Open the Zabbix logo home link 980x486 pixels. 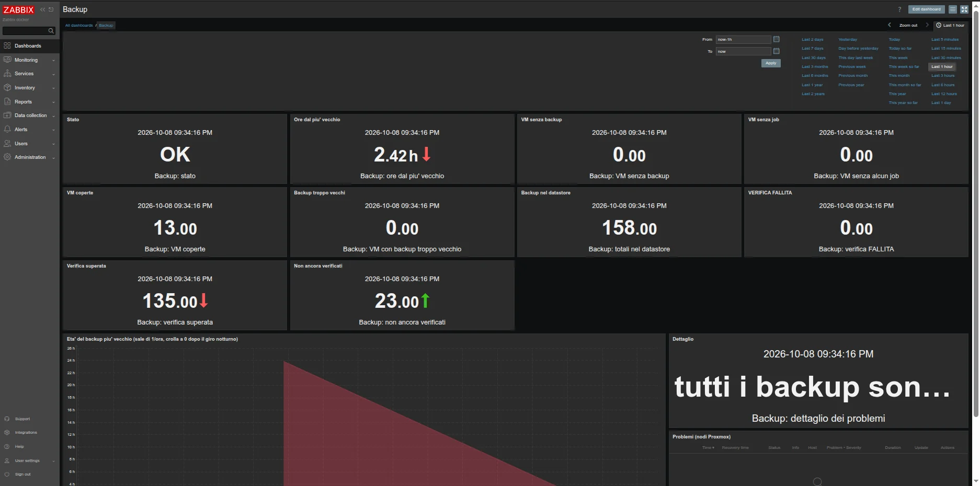(19, 10)
